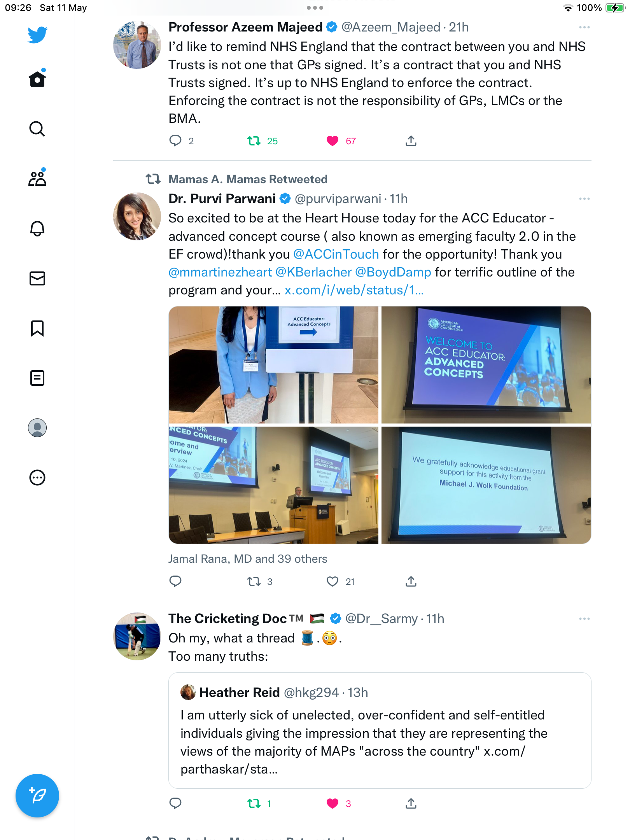630x840 pixels.
Task: Open the Search magnifier in sidebar
Action: pos(37,129)
